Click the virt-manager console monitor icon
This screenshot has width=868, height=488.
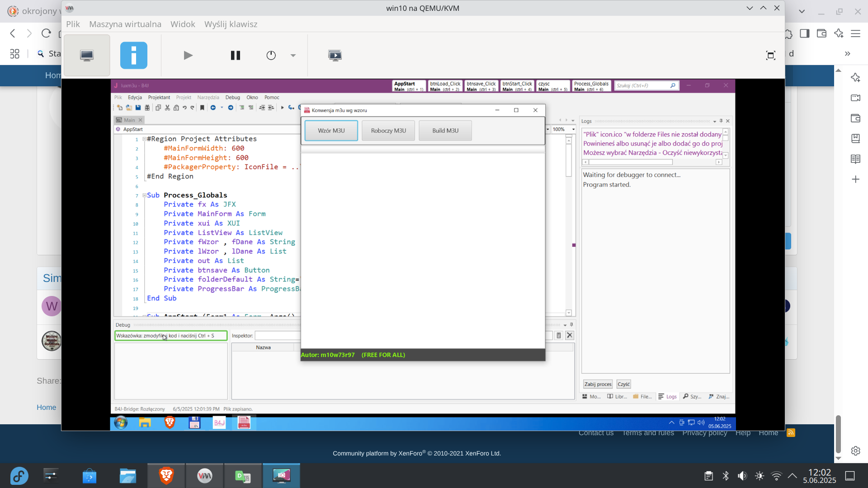[87, 55]
